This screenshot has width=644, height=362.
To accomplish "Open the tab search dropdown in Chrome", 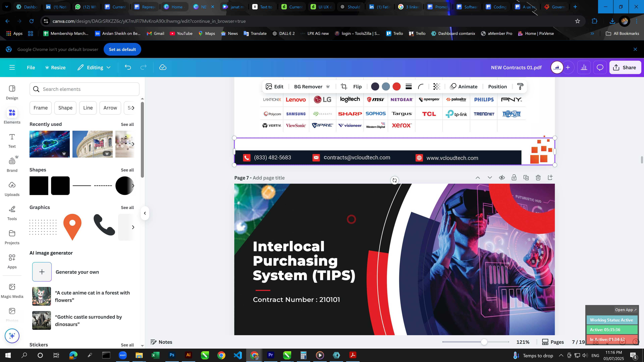I will pyautogui.click(x=7, y=7).
